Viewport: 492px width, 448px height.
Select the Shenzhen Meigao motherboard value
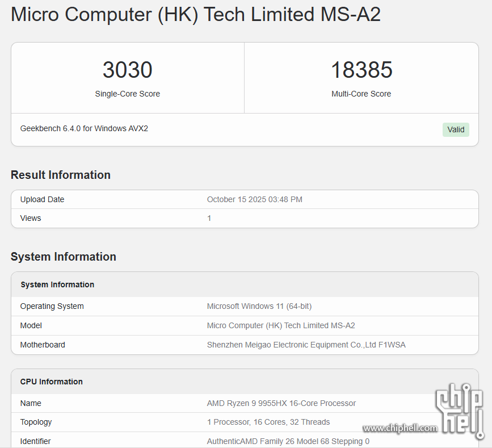coord(306,345)
